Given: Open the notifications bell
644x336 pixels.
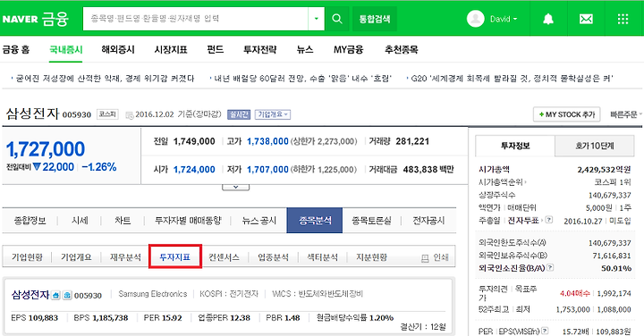Looking at the screenshot, I should coord(548,19).
